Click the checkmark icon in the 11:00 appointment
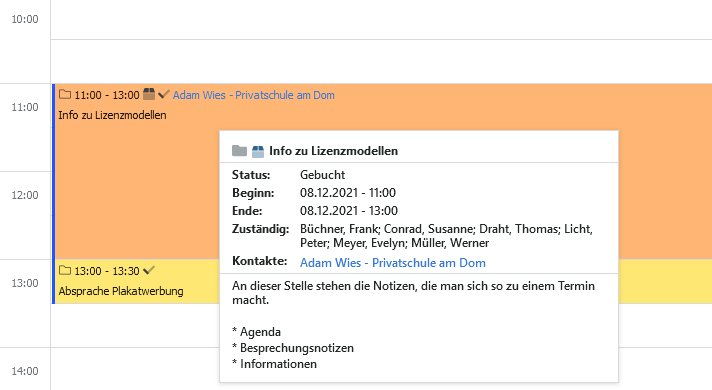 coord(163,94)
